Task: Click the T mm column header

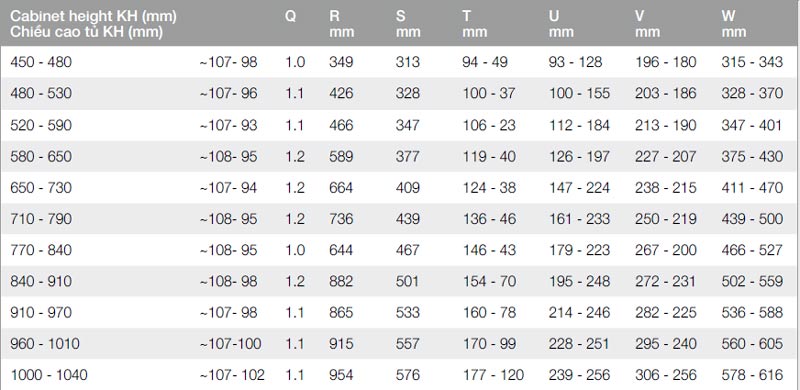Action: point(475,24)
